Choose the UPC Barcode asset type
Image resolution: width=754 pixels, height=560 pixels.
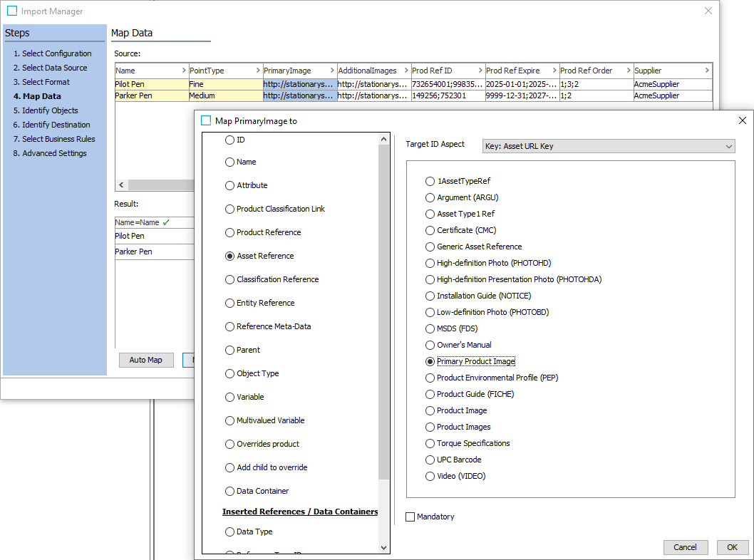430,460
